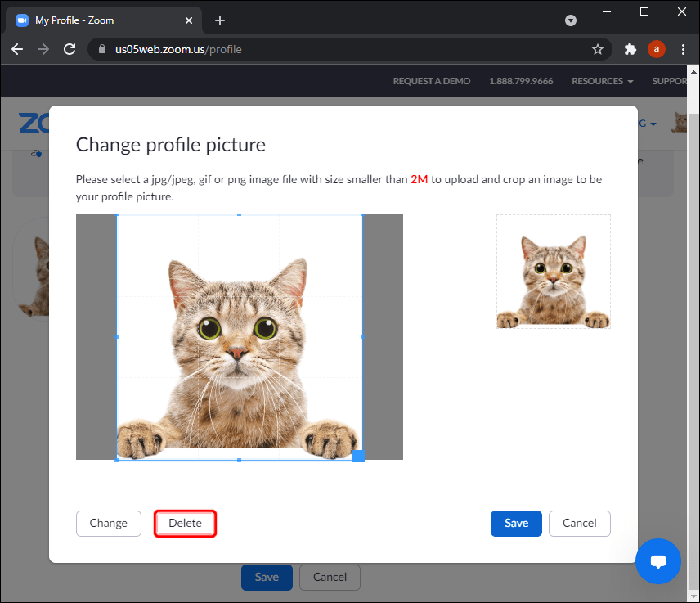Image resolution: width=700 pixels, height=603 pixels.
Task: Click Change to upload a new image
Action: [108, 523]
